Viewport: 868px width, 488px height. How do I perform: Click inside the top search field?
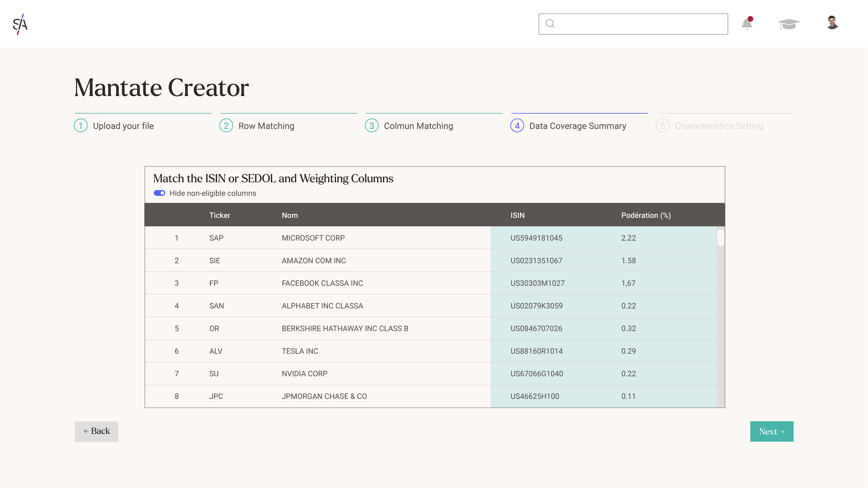pyautogui.click(x=633, y=24)
